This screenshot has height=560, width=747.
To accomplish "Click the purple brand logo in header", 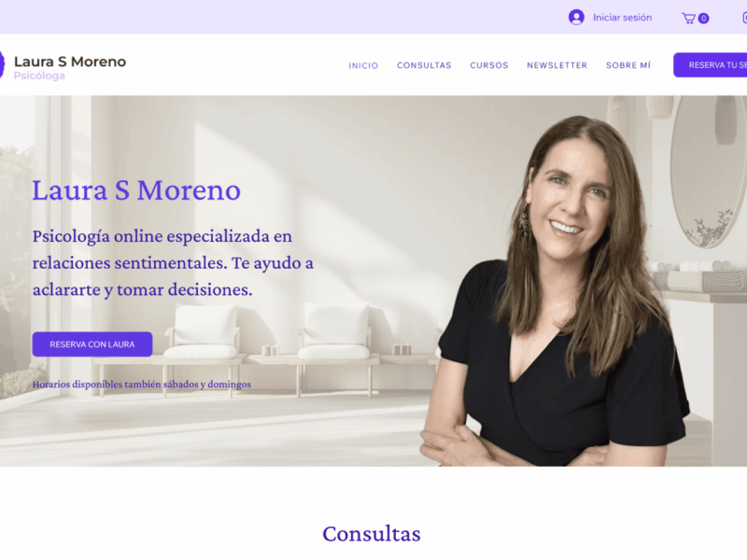I will (x=2, y=64).
